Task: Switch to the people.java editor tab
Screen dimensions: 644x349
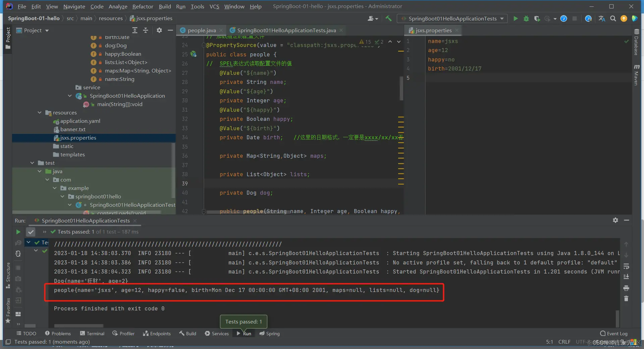Action: pos(202,30)
